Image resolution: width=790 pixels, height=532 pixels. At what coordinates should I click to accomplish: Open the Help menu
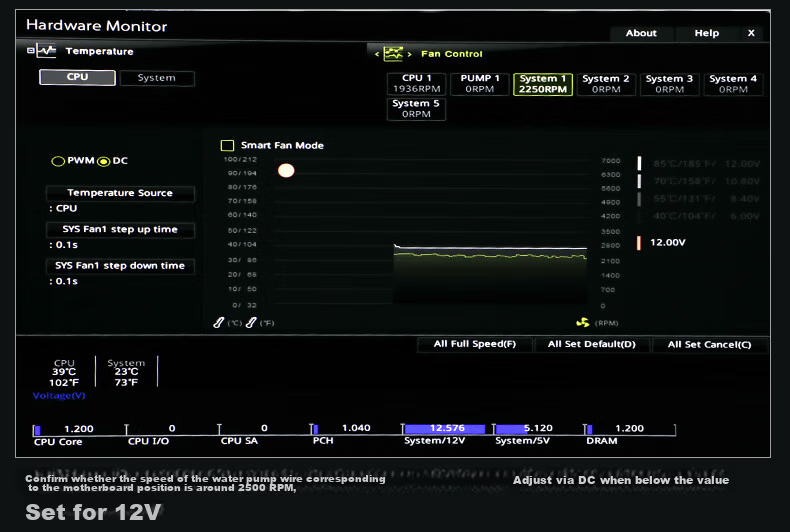(x=706, y=33)
